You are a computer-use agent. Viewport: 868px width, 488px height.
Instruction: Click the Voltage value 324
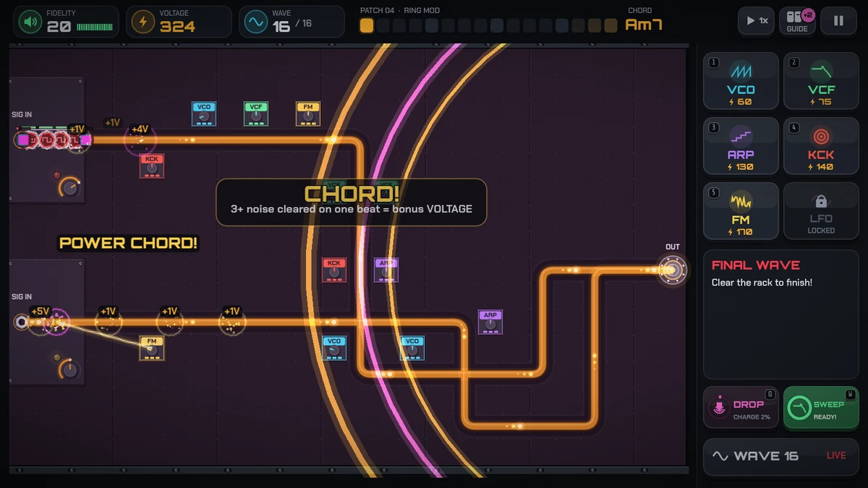[x=177, y=27]
